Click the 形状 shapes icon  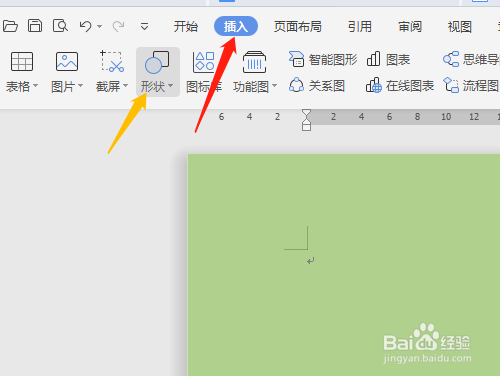[x=157, y=62]
